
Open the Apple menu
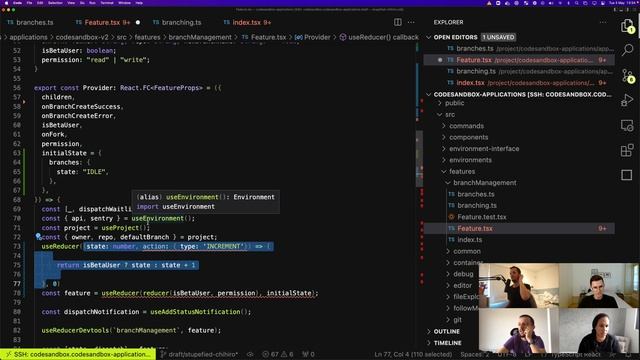pyautogui.click(x=6, y=2)
